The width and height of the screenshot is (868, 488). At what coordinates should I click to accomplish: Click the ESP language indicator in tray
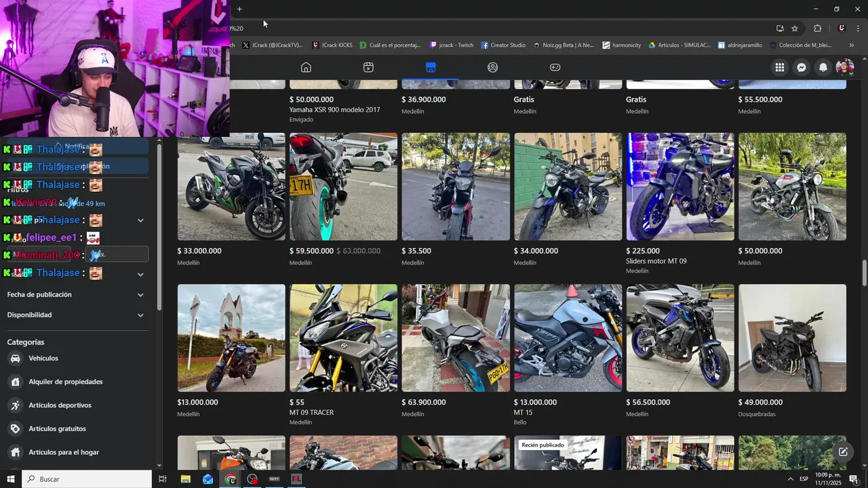click(x=804, y=479)
